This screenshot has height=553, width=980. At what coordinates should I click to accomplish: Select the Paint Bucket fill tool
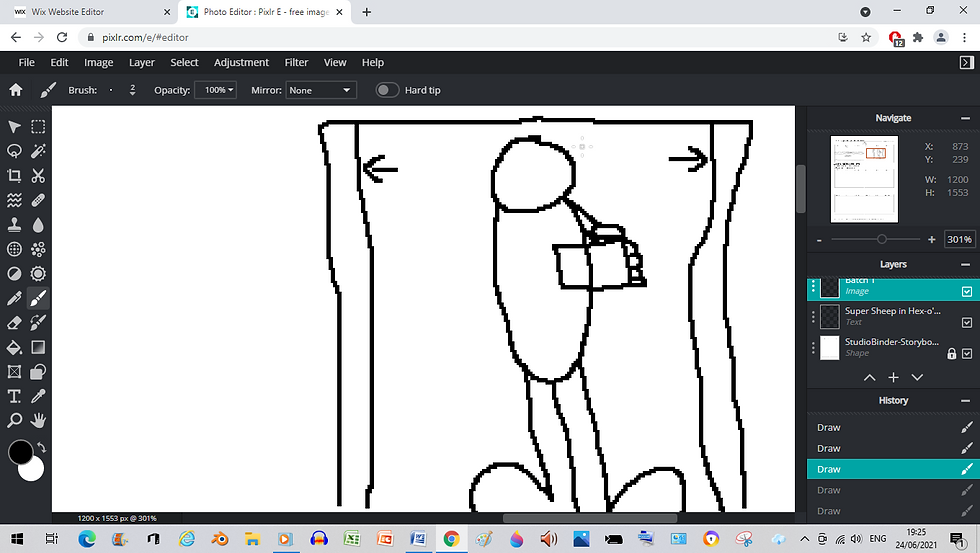pyautogui.click(x=14, y=347)
